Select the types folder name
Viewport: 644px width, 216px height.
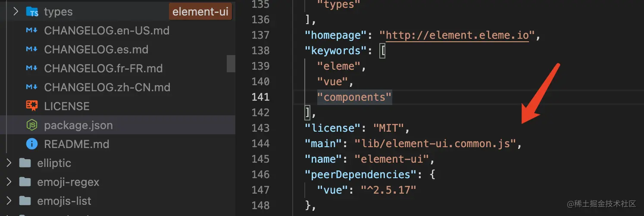58,12
